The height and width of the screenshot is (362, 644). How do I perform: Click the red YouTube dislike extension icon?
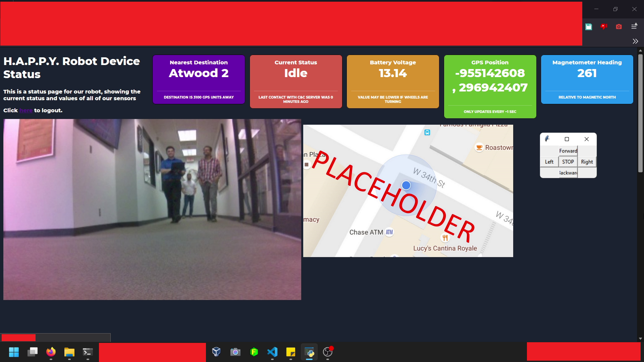pos(604,26)
